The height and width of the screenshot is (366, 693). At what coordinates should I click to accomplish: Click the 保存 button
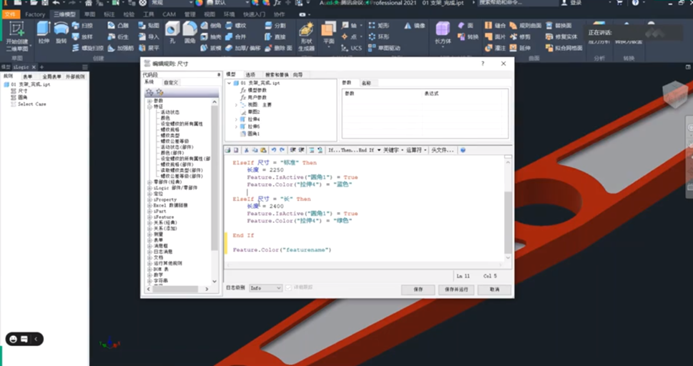[418, 290]
